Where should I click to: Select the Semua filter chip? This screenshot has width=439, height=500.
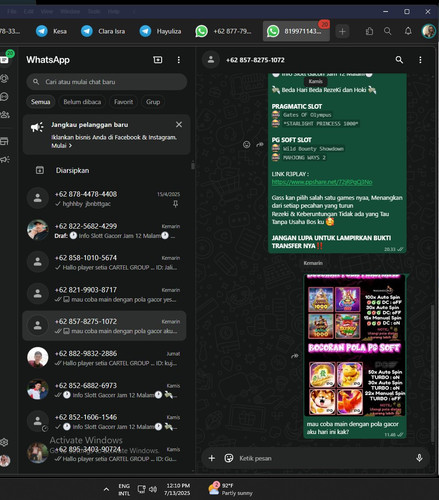[41, 102]
